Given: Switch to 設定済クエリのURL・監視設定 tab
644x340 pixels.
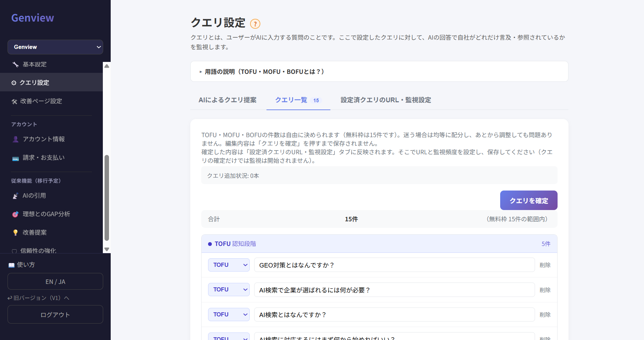Looking at the screenshot, I should 386,100.
